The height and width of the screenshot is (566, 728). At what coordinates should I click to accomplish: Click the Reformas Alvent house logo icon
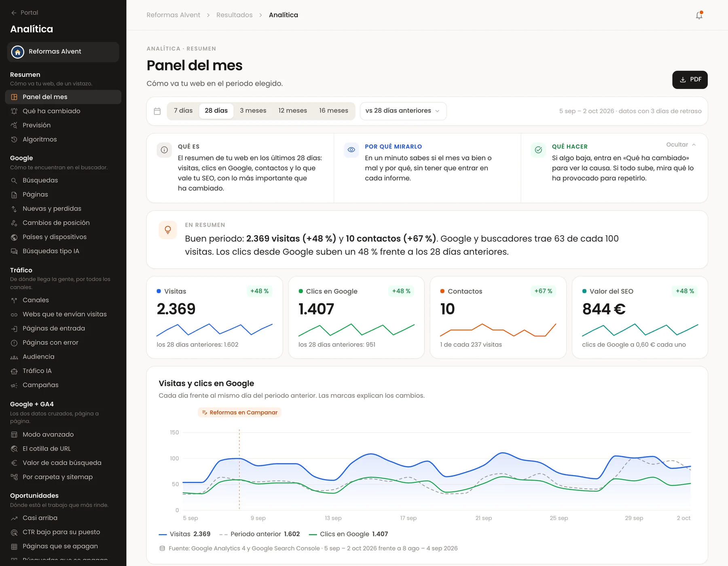pyautogui.click(x=18, y=52)
